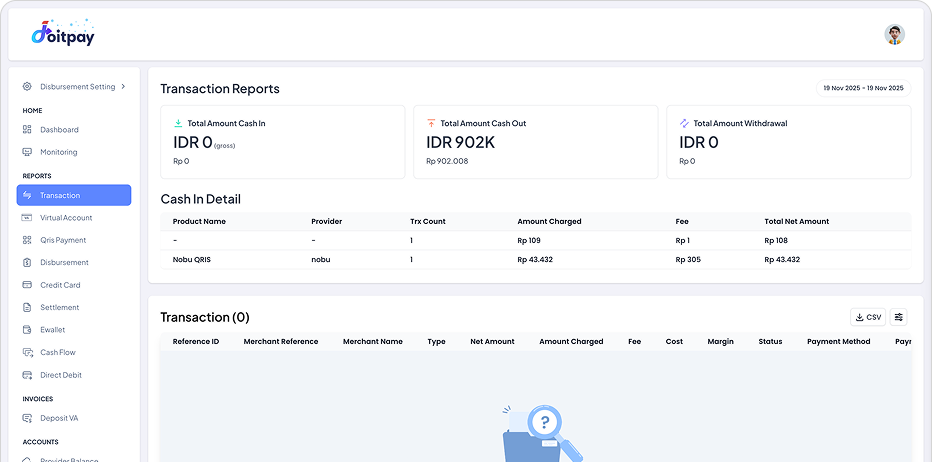The image size is (932, 462).
Task: Go to Settlement reports page
Action: [x=59, y=308]
